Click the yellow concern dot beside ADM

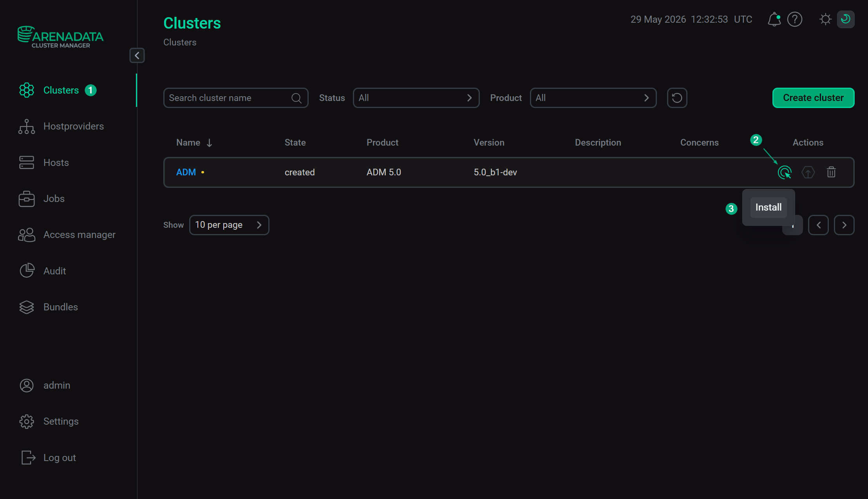pos(203,172)
